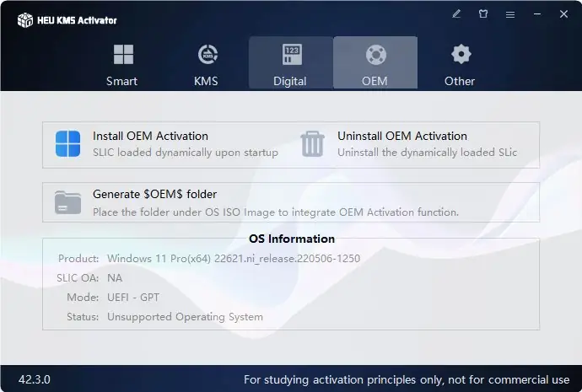This screenshot has width=582, height=392.
Task: Click 'Uninstall the dynamically loaded SLic' text
Action: click(427, 153)
